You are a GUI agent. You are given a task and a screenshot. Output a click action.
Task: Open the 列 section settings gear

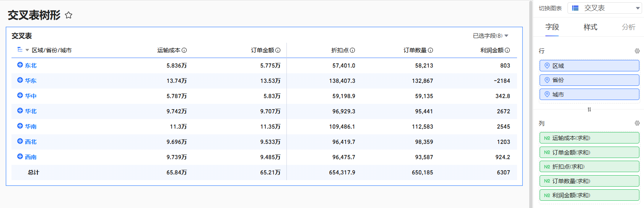(x=637, y=123)
